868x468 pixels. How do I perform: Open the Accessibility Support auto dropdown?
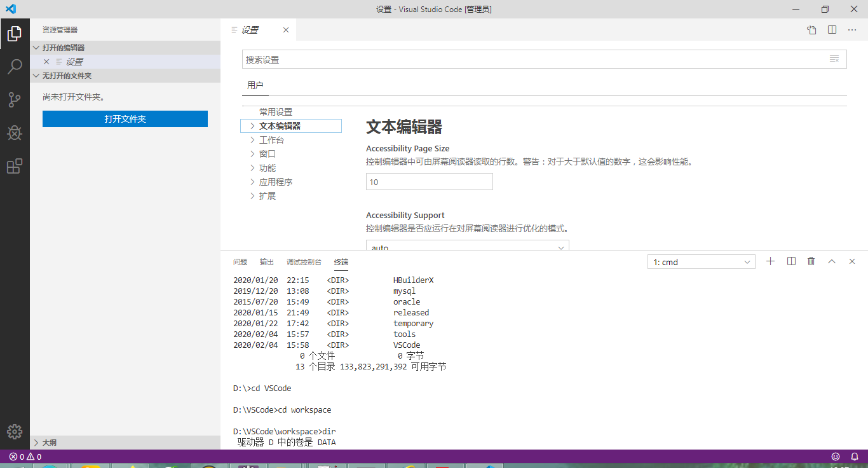pos(468,245)
